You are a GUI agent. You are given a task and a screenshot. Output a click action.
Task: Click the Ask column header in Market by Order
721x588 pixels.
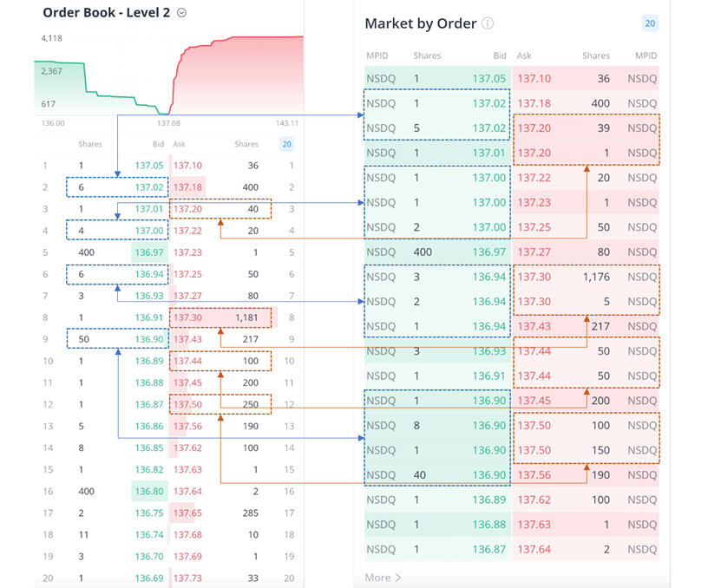[524, 56]
